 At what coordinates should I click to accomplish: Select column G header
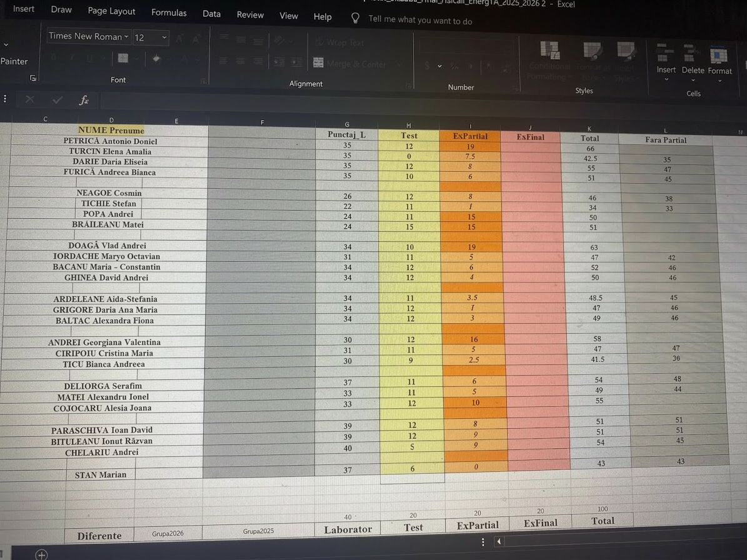(347, 124)
